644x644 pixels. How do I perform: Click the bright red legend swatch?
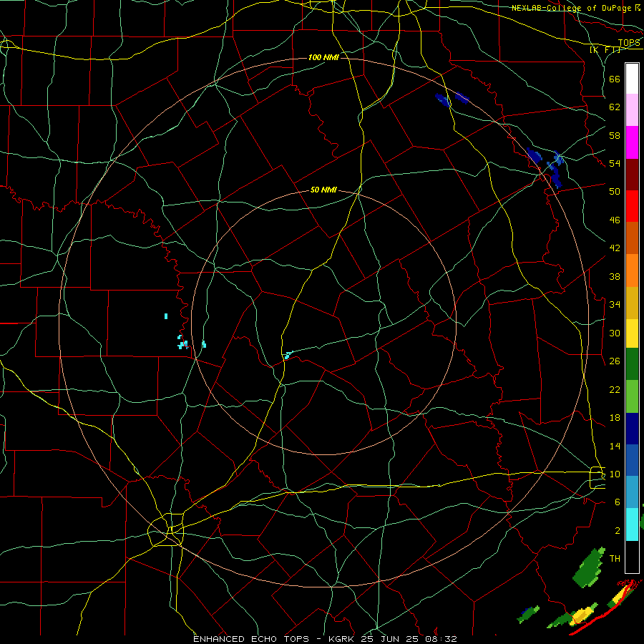point(632,206)
